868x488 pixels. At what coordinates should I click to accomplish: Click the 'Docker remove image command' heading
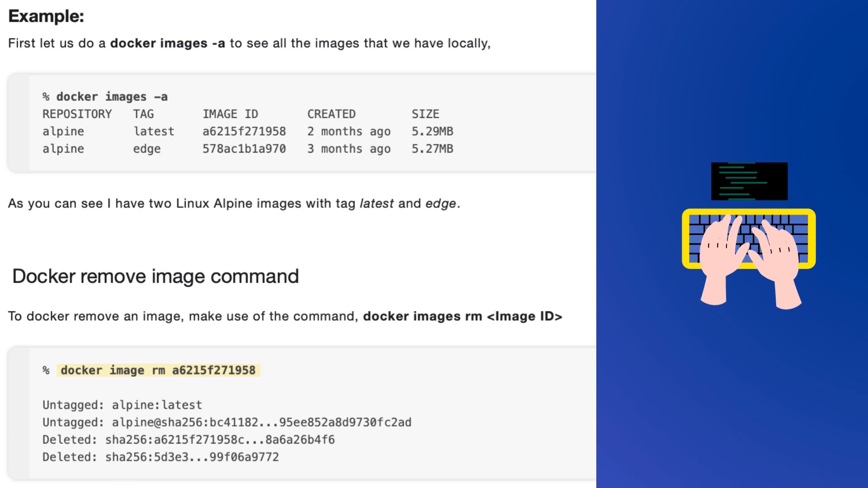(x=156, y=276)
